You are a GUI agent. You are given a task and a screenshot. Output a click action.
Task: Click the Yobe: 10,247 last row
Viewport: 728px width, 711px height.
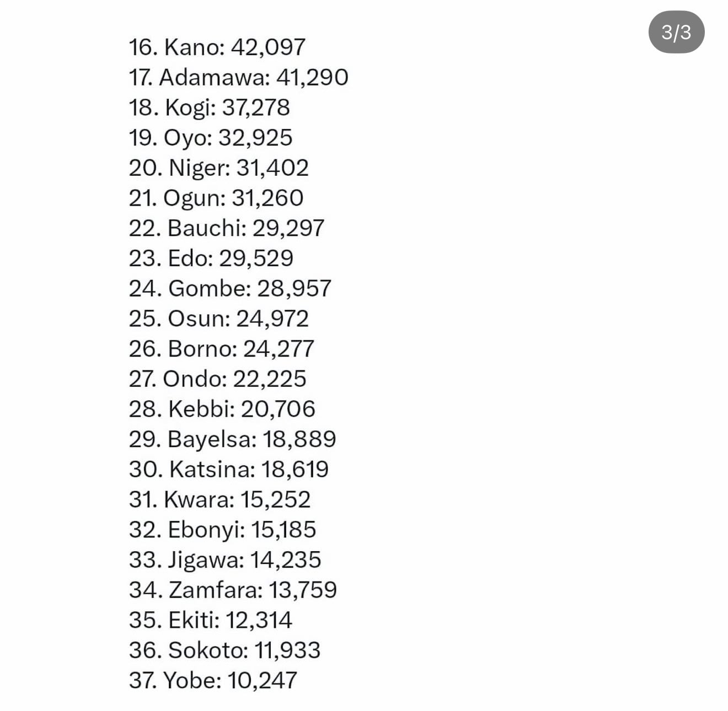213,681
